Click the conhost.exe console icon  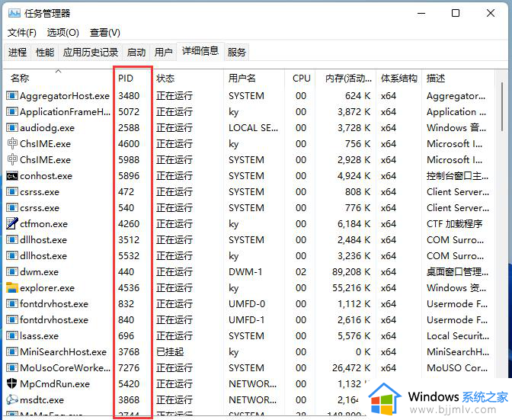[12, 176]
